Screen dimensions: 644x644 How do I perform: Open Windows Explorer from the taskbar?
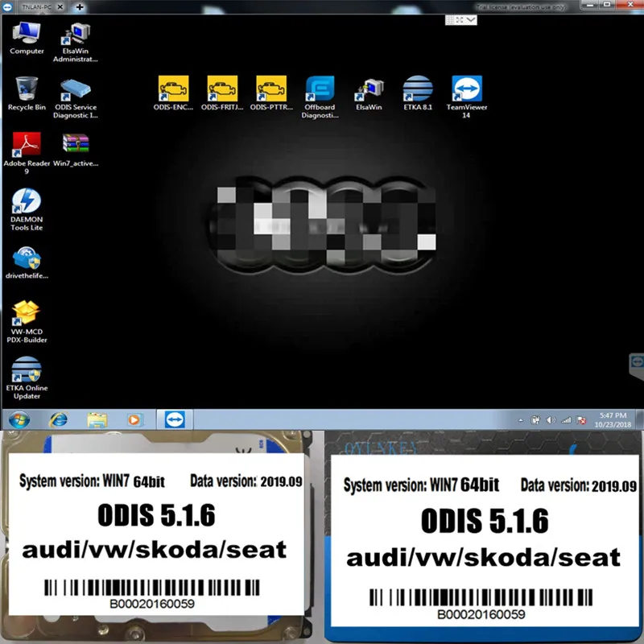click(x=97, y=419)
